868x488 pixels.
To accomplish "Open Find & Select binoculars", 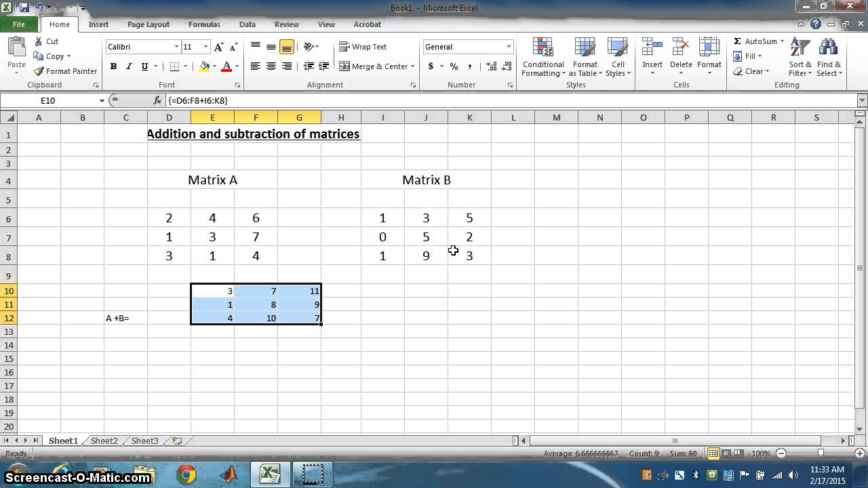I will point(829,58).
